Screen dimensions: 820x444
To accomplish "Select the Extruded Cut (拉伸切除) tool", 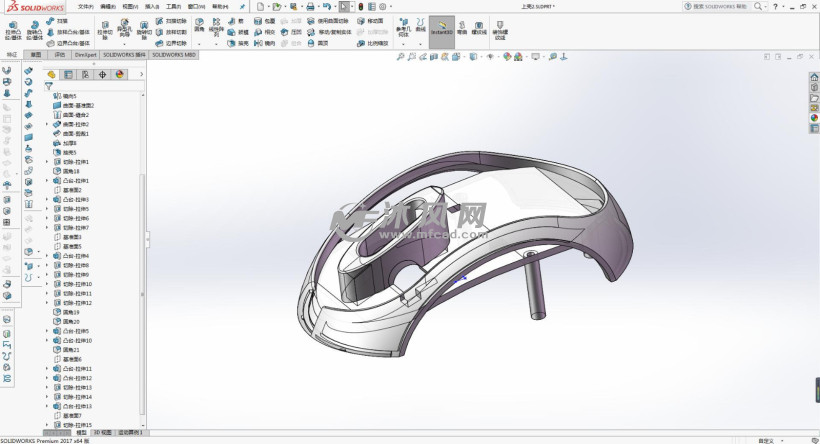I will coord(105,31).
